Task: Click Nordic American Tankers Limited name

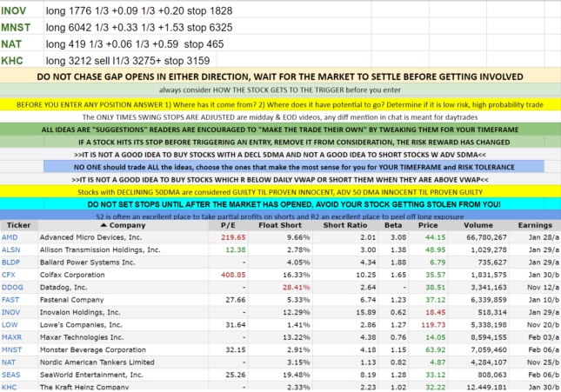Action: coord(97,362)
